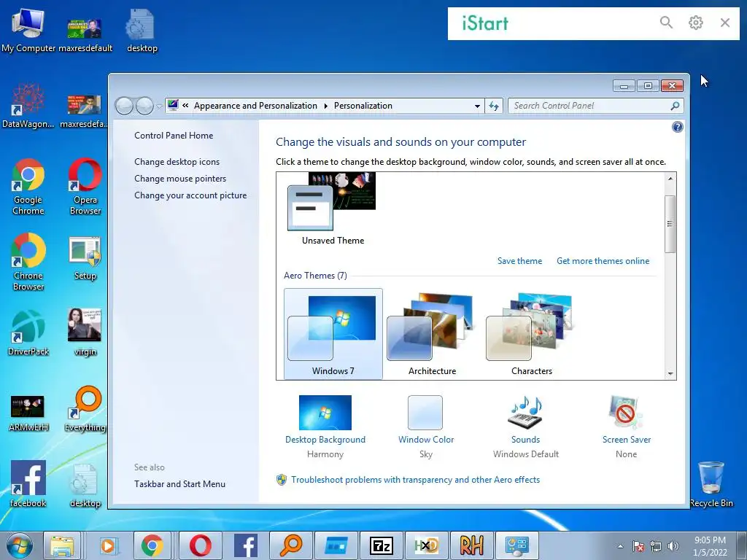
Task: Expand breadcrumb arrow after Appearance and Personalization
Action: tap(326, 106)
